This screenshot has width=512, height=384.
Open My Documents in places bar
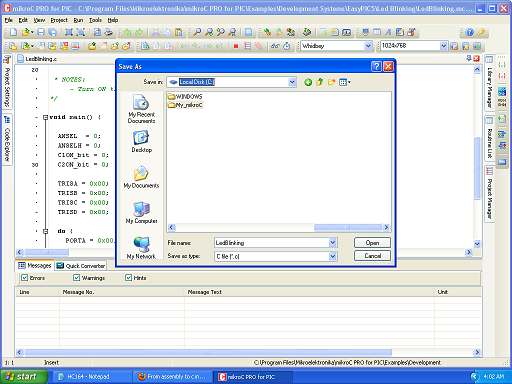pyautogui.click(x=141, y=177)
